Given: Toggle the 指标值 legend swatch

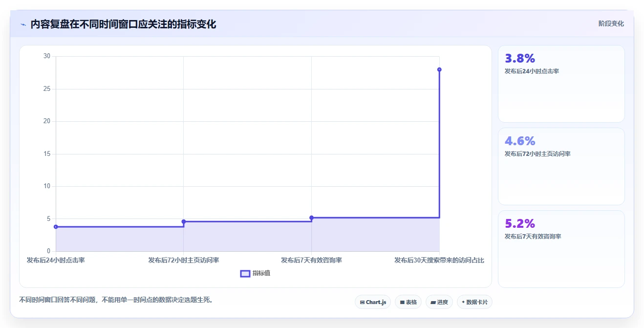Looking at the screenshot, I should (x=245, y=273).
